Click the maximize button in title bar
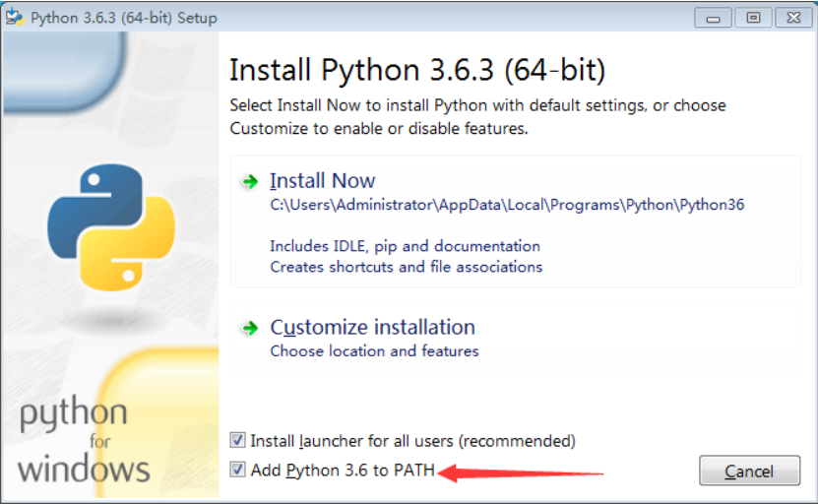This screenshot has height=504, width=818. coord(752,18)
